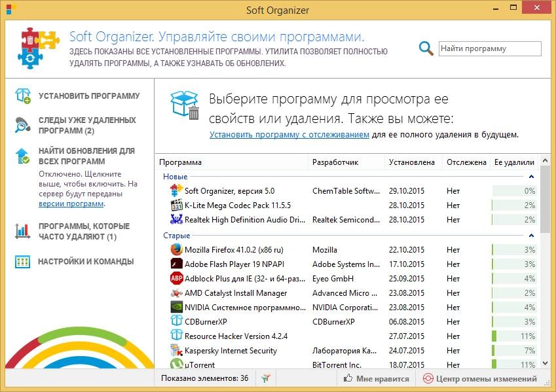Click the NVIDIA program icon
Screen dimensions: 556x392
(x=176, y=308)
